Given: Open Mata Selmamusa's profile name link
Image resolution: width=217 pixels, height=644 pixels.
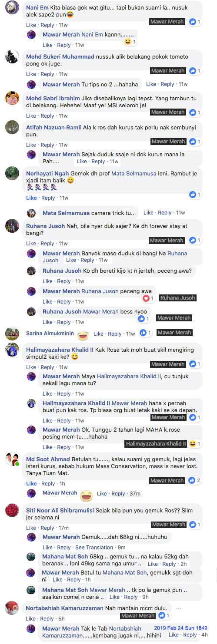Looking at the screenshot, I should pyautogui.click(x=66, y=213).
